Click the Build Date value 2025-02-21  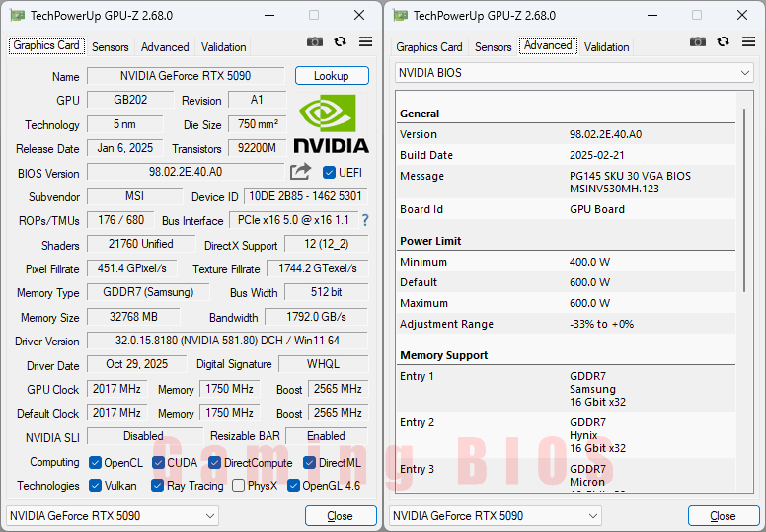coord(596,155)
